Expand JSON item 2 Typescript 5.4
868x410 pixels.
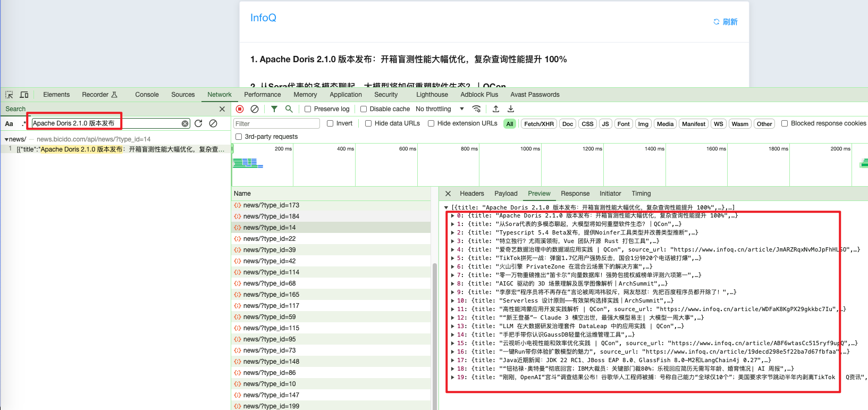tap(453, 233)
